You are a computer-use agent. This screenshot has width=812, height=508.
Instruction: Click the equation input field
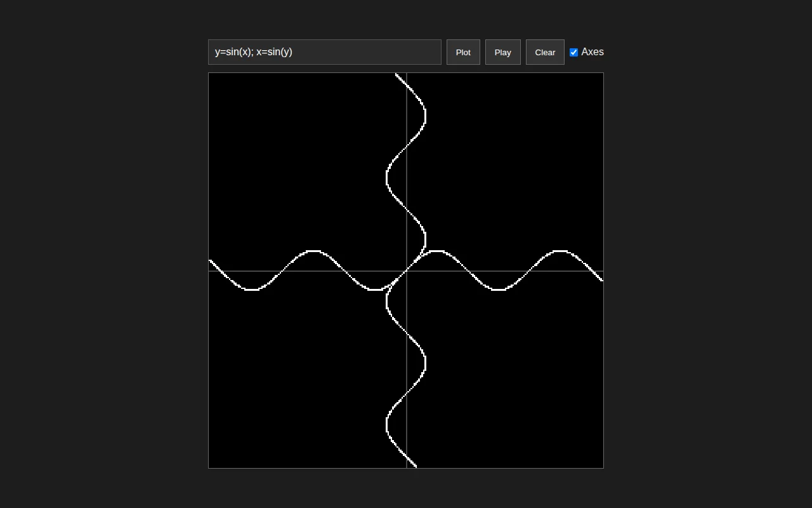325,52
